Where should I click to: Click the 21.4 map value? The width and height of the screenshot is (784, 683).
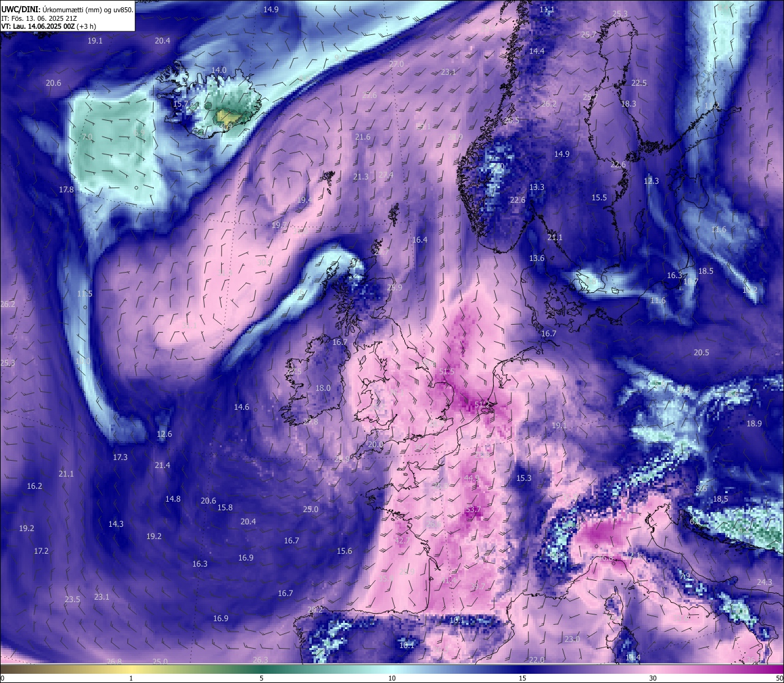pos(162,466)
